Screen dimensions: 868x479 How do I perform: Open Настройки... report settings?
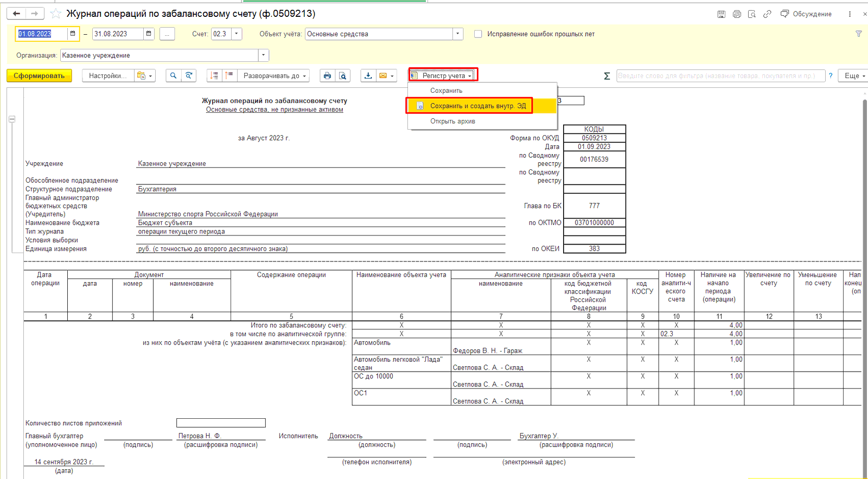coord(107,75)
